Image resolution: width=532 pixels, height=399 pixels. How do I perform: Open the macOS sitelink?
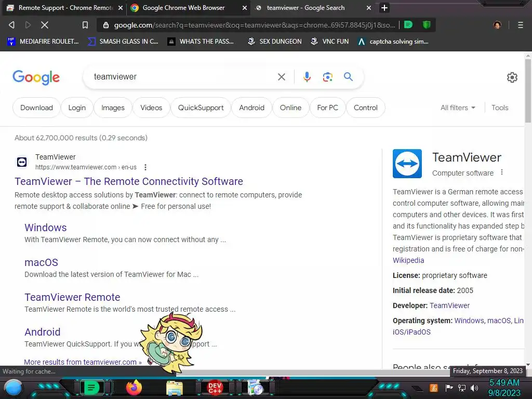point(41,262)
